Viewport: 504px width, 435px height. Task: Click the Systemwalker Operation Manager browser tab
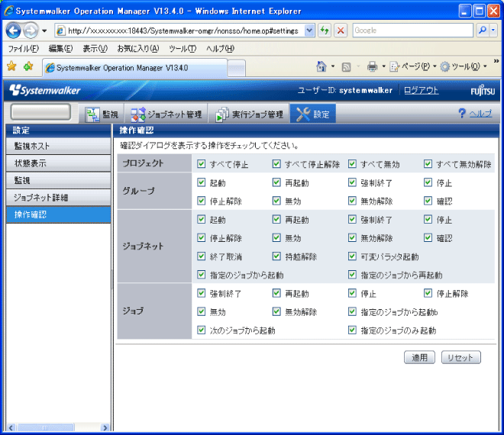pyautogui.click(x=135, y=68)
